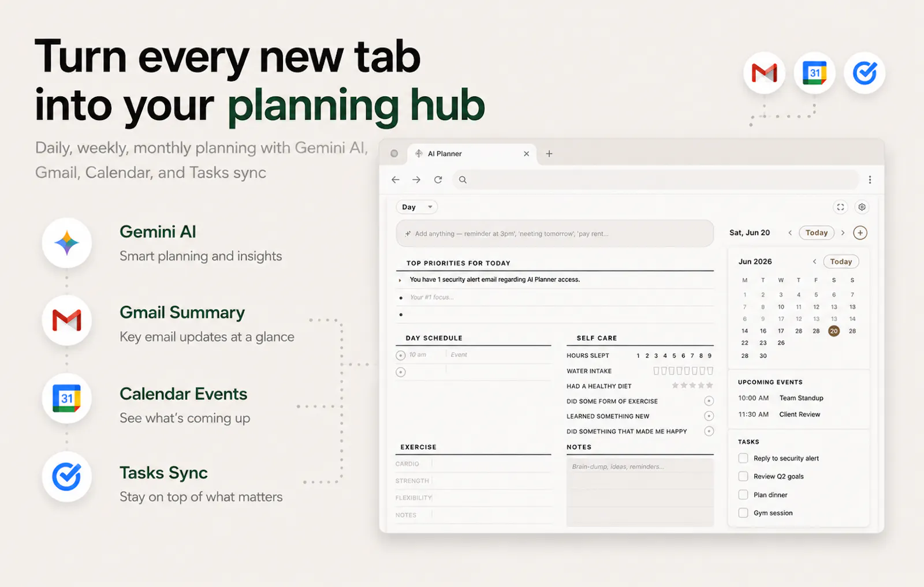Click the Add anything input field
The height and width of the screenshot is (587, 924).
click(555, 234)
